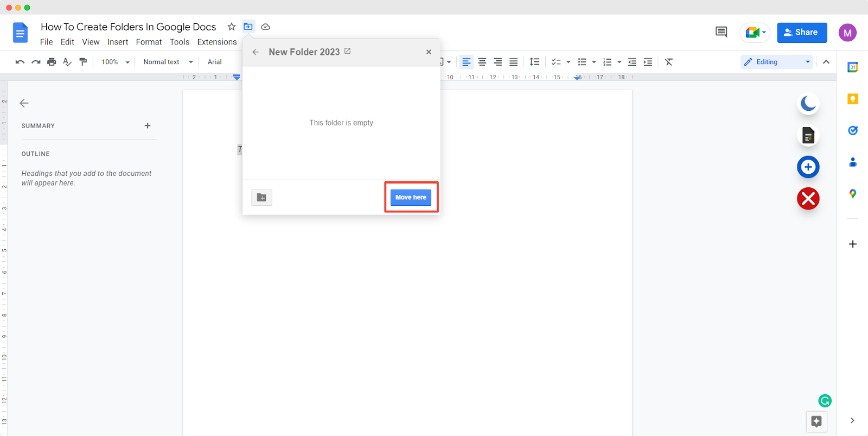Viewport: 868px width, 436px height.
Task: Open the File menu
Action: pyautogui.click(x=47, y=42)
